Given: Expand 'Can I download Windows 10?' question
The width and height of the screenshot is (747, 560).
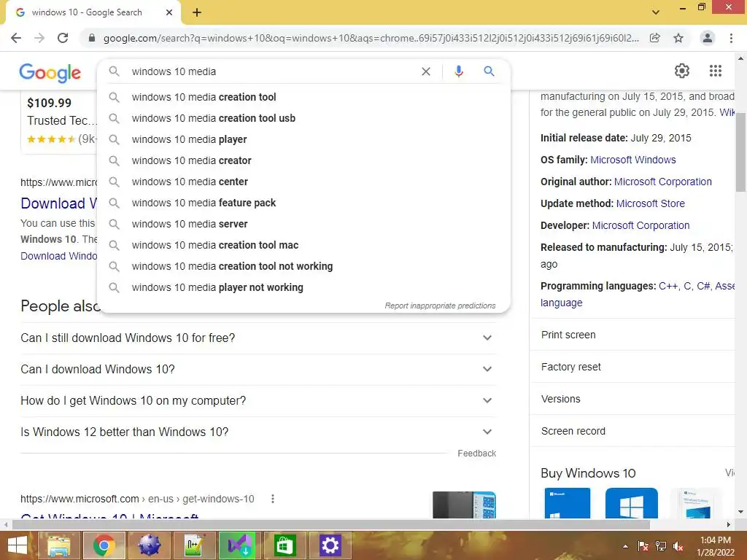Looking at the screenshot, I should [x=258, y=370].
